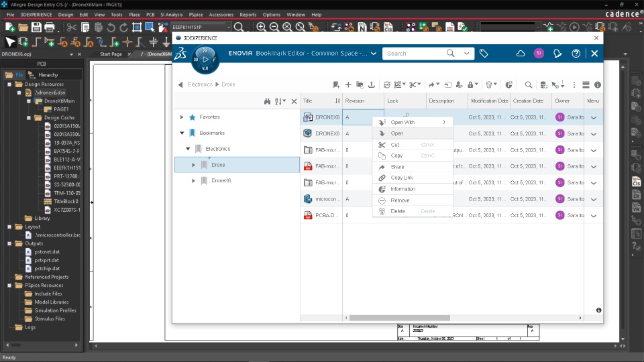Click the refresh icon in bookmark toolbar
Viewport: 644px width, 362px height.
tap(387, 84)
